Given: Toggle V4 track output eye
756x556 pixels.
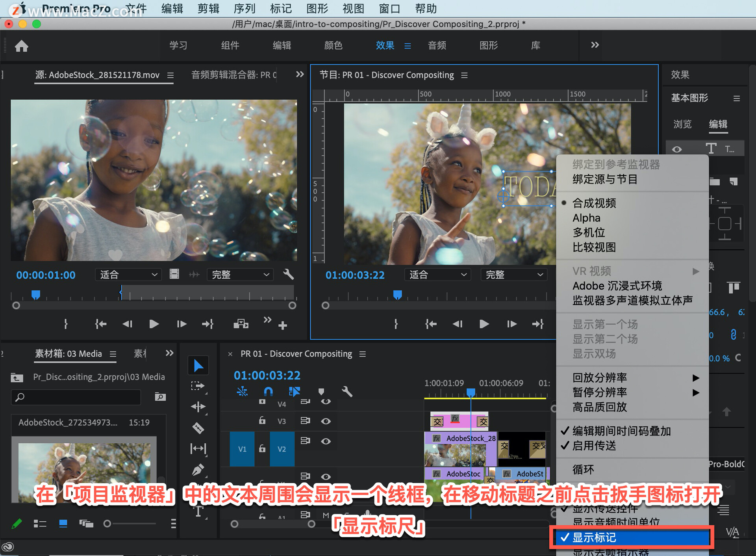Looking at the screenshot, I should [x=326, y=402].
